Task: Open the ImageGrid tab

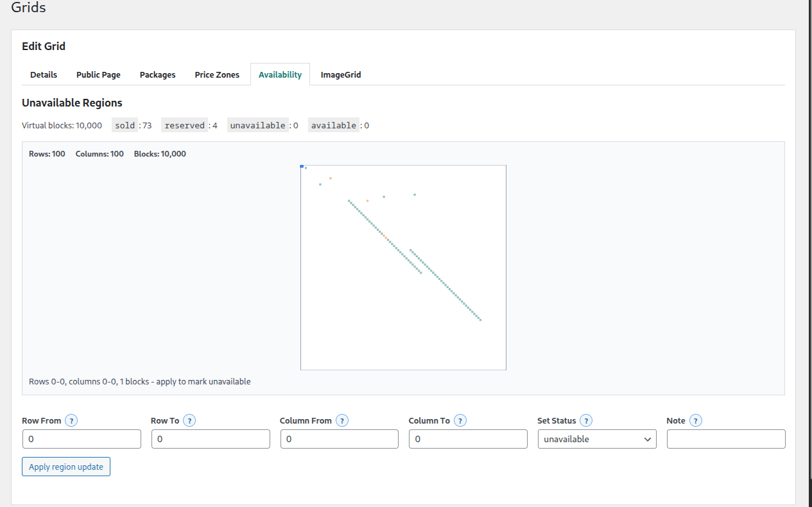Action: click(341, 74)
